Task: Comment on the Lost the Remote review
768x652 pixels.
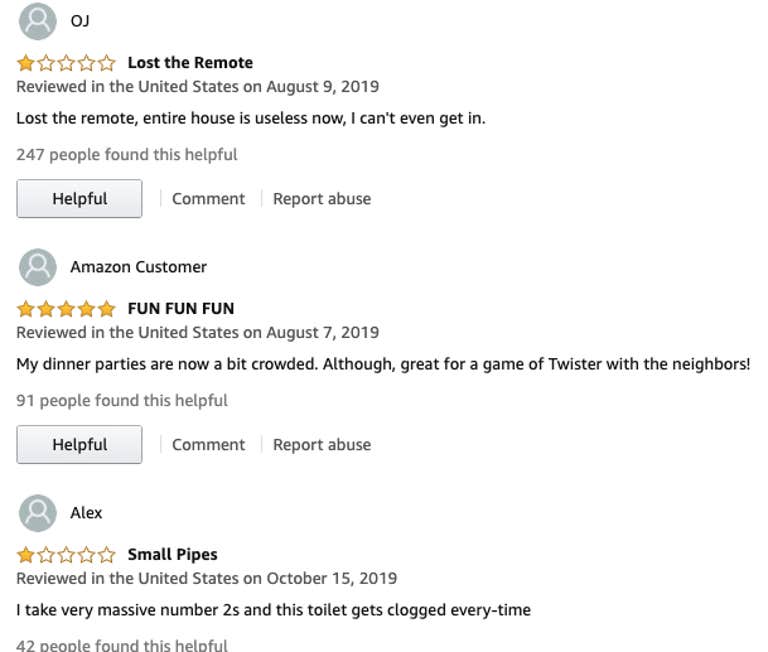Action: point(208,199)
